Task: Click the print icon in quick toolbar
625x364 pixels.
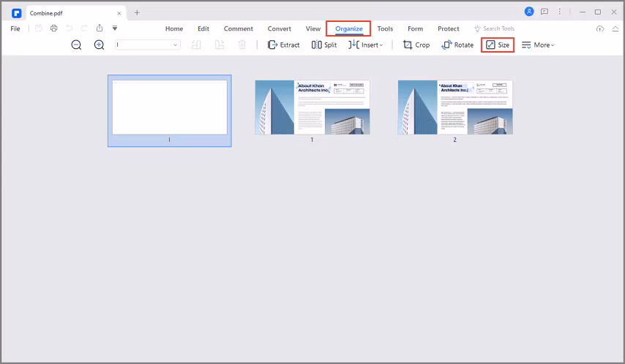Action: click(x=54, y=29)
